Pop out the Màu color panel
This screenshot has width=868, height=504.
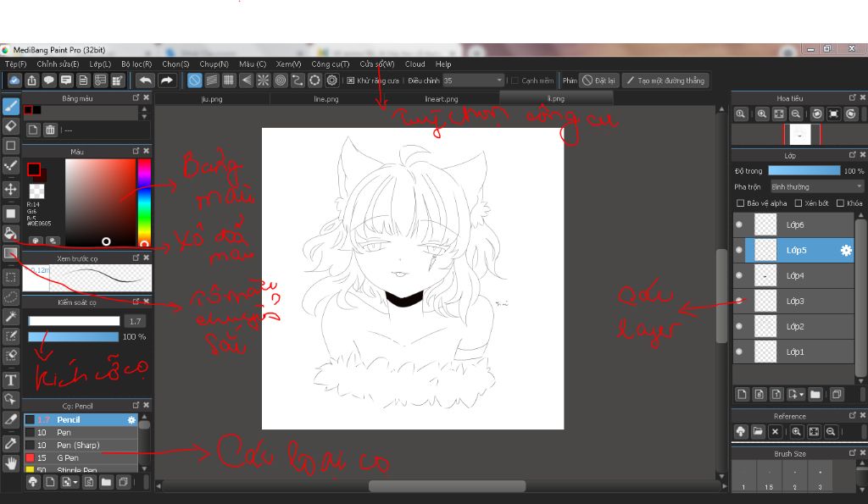[x=136, y=151]
